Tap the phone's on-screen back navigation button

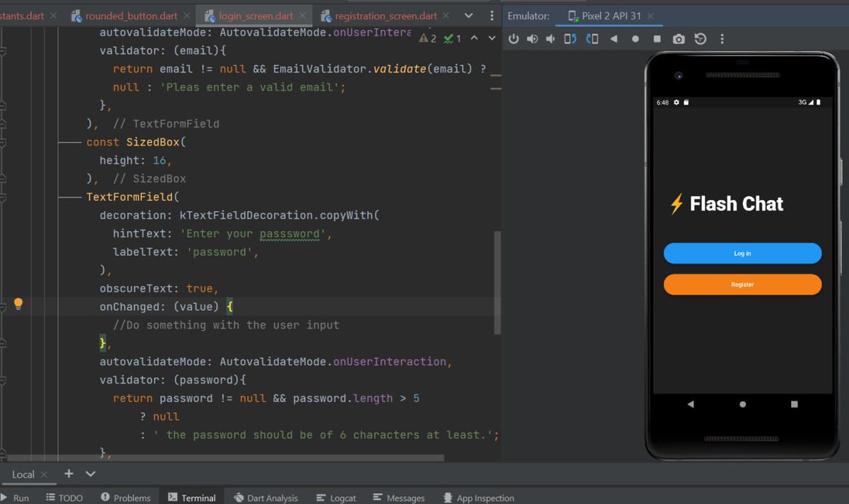click(x=691, y=404)
